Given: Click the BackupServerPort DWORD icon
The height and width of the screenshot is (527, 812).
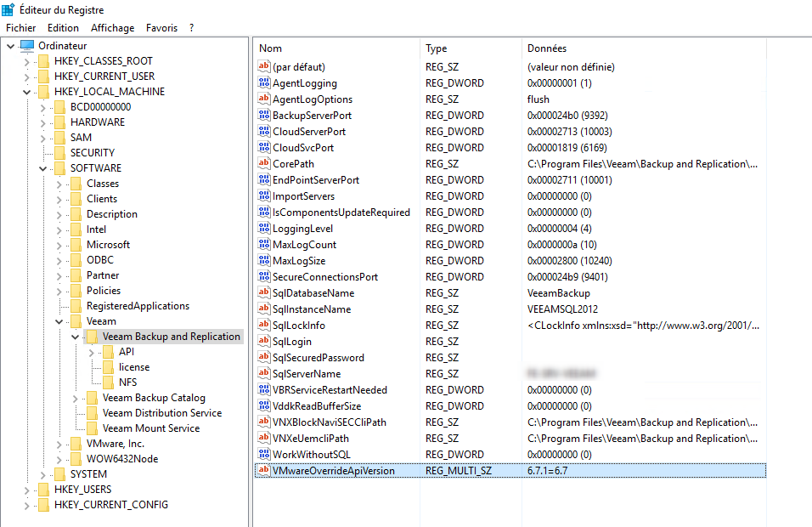Looking at the screenshot, I should (x=264, y=115).
